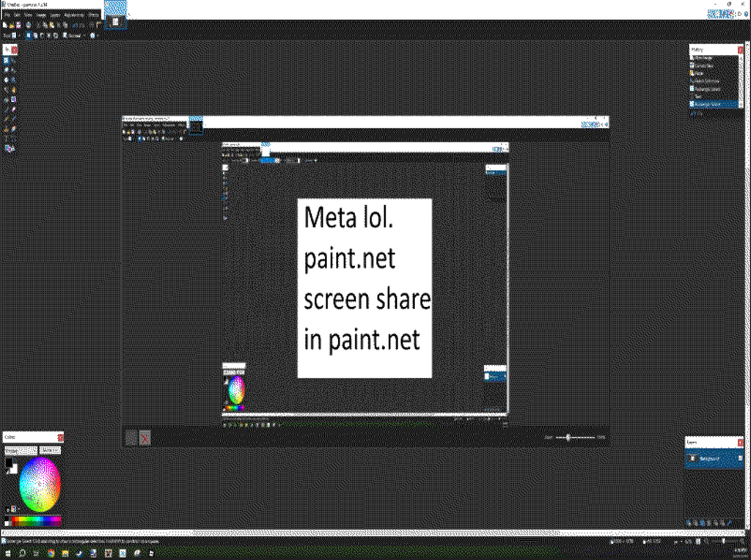Open the File menu
Viewport: 751px width, 560px height.
pos(7,15)
